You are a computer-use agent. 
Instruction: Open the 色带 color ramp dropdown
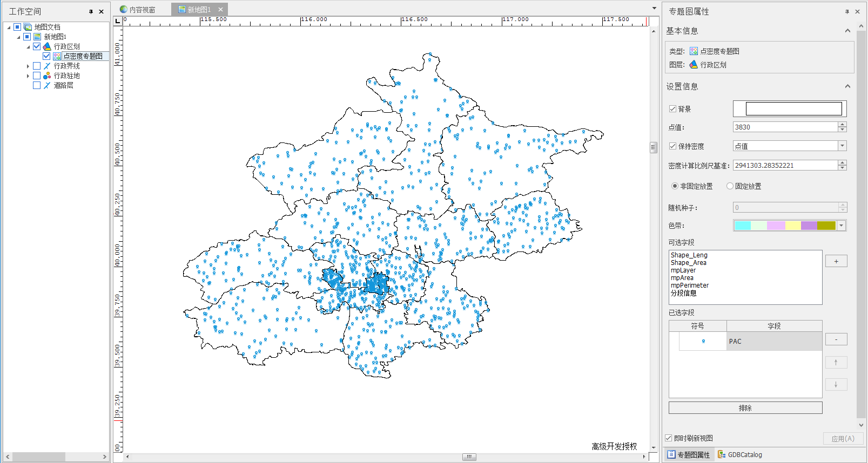[841, 226]
